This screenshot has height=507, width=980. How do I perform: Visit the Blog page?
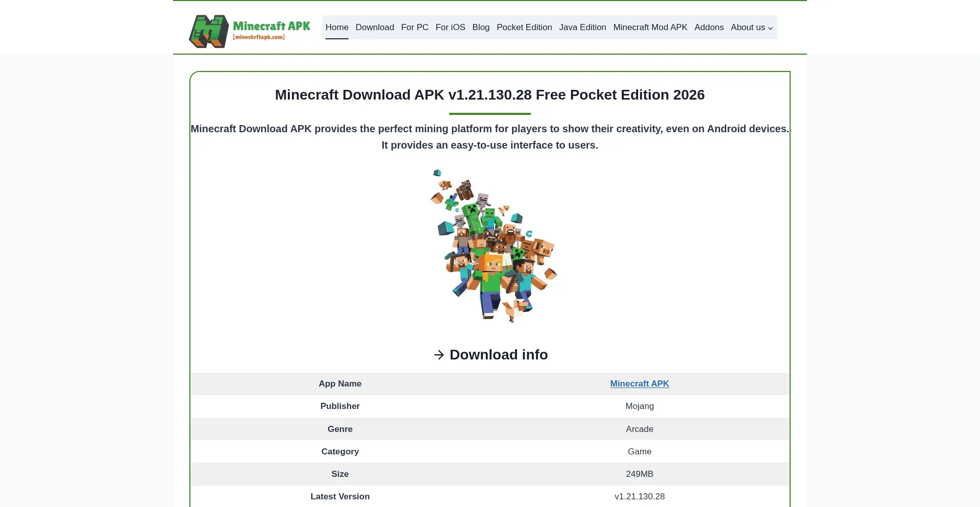coord(481,27)
